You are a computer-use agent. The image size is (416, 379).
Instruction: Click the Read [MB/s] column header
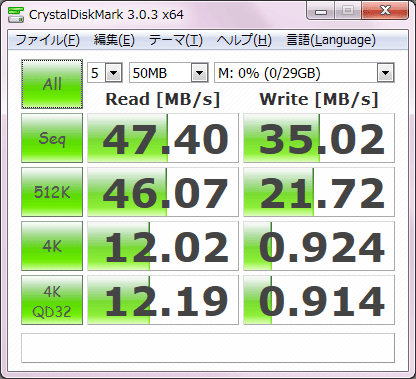pos(163,99)
